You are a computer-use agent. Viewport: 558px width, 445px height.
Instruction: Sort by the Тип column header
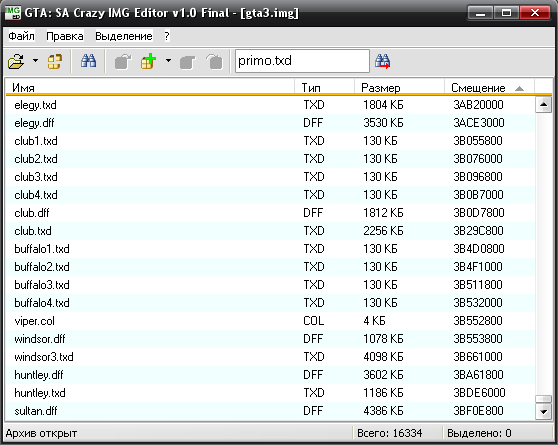324,87
